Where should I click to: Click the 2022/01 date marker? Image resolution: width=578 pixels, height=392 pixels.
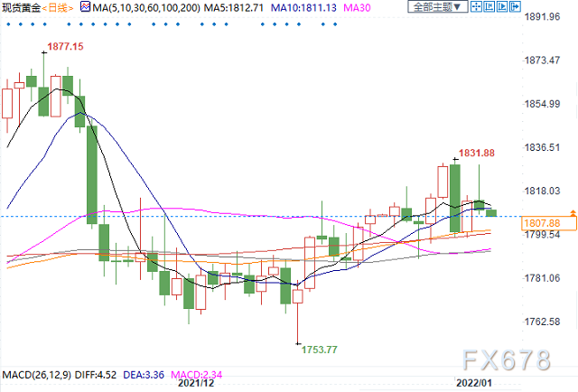click(474, 383)
